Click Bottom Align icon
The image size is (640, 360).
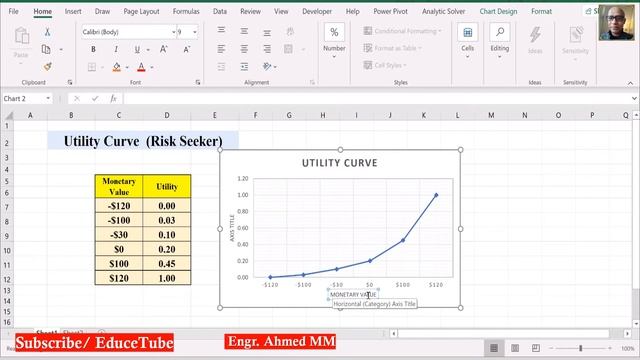coord(267,32)
